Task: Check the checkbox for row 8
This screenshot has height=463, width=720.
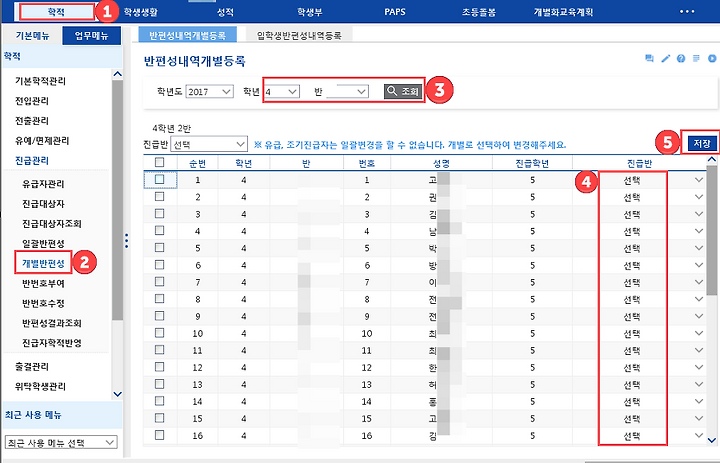Action: pyautogui.click(x=159, y=299)
